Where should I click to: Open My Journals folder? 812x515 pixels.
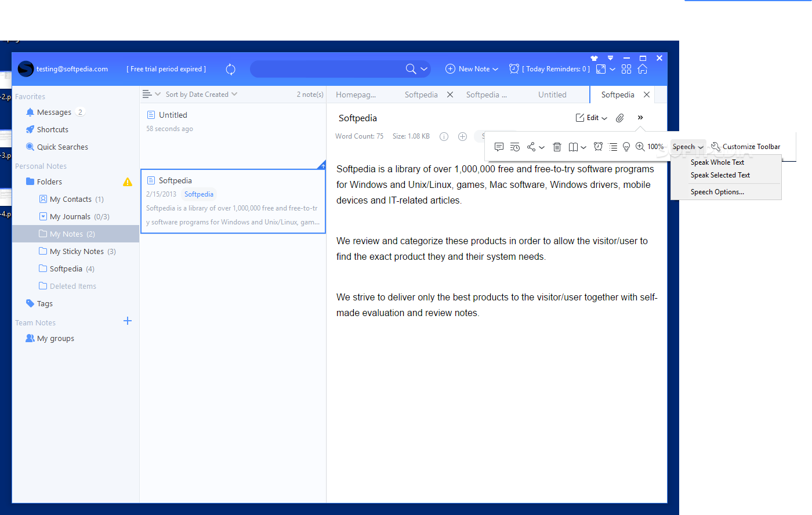point(74,216)
